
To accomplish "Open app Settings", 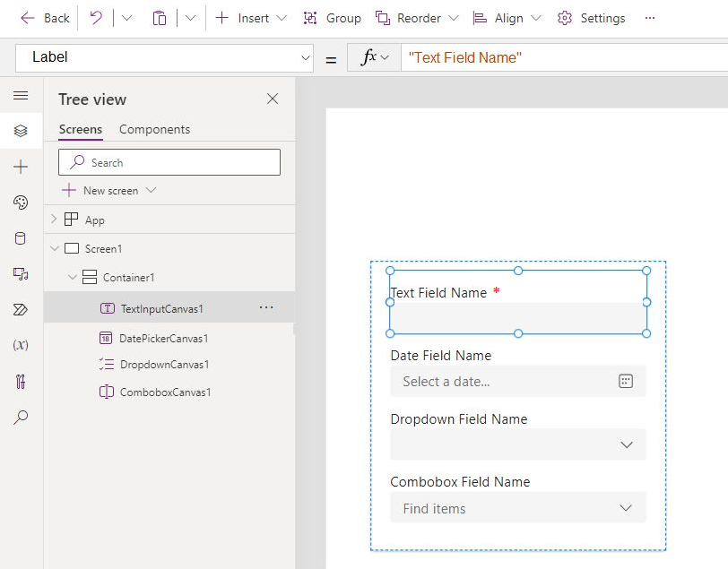I will click(x=591, y=18).
